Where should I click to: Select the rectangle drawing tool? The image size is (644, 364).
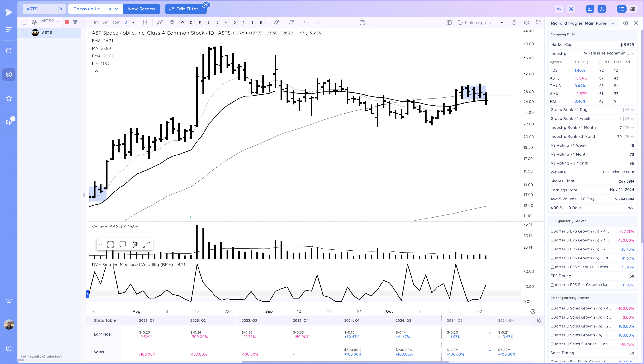tap(110, 244)
